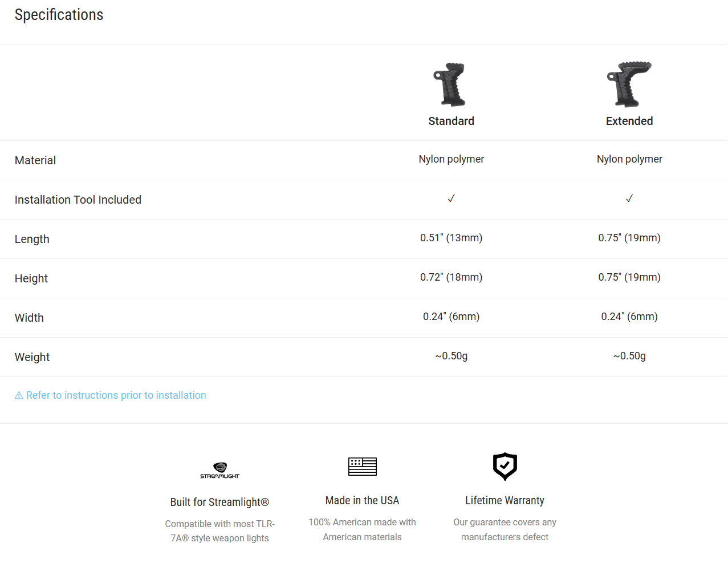Click the Weight row label
The height and width of the screenshot is (567, 728).
[x=32, y=357]
